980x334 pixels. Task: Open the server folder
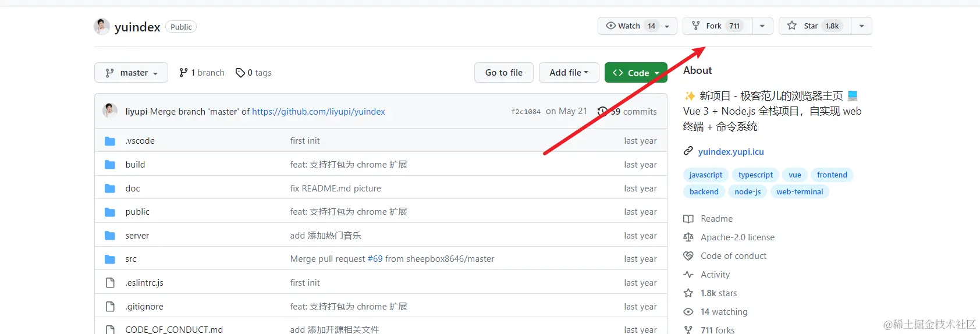point(137,236)
